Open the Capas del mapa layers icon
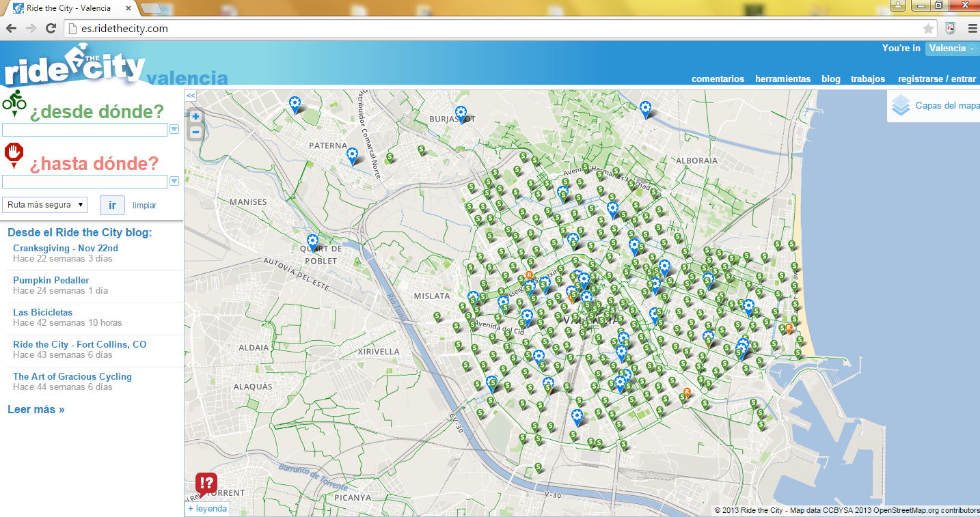Image resolution: width=980 pixels, height=517 pixels. click(x=901, y=105)
